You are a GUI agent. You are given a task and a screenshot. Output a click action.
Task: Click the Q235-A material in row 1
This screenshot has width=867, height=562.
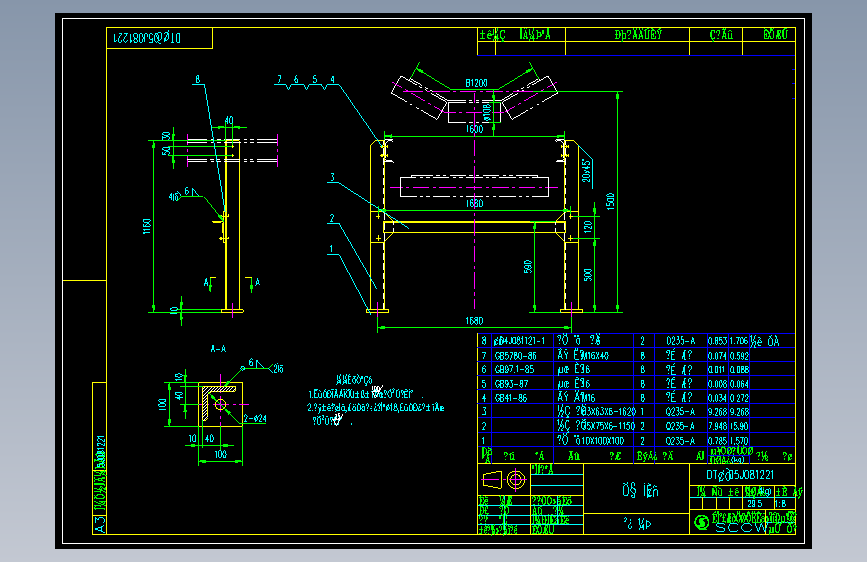coord(681,441)
